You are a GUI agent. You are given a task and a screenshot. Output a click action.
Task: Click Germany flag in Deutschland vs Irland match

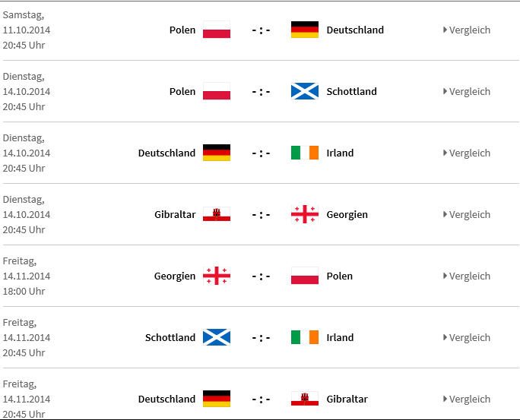[x=217, y=153]
